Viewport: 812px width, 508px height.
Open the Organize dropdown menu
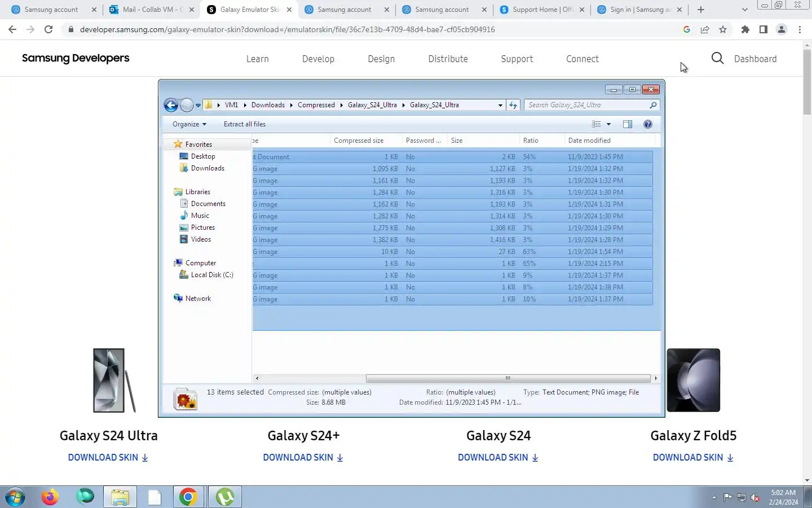pos(189,124)
